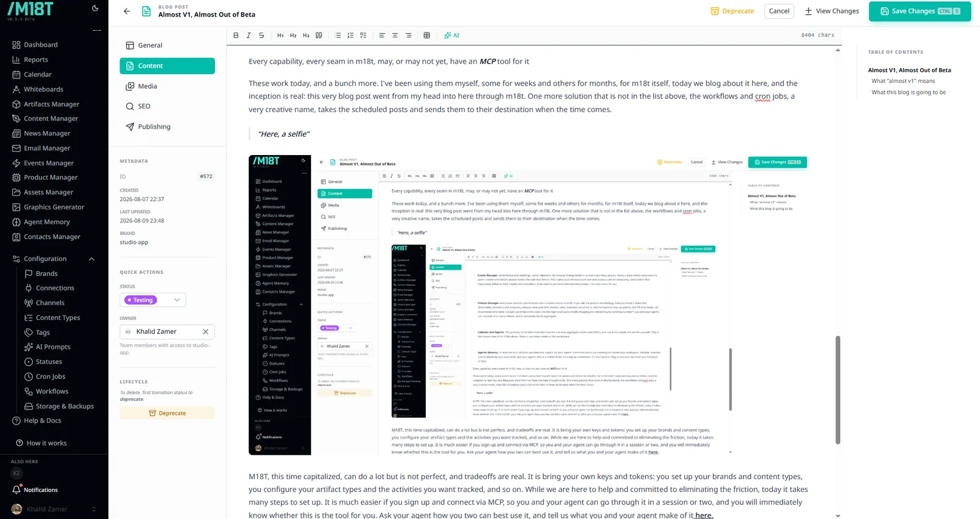Clear owner Khalid Zamer

[x=206, y=331]
